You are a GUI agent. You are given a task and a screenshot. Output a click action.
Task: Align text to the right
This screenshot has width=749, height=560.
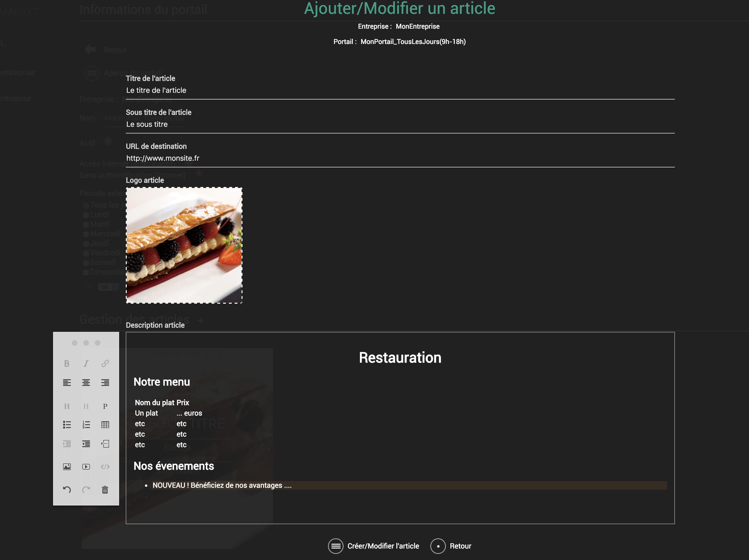click(x=105, y=383)
